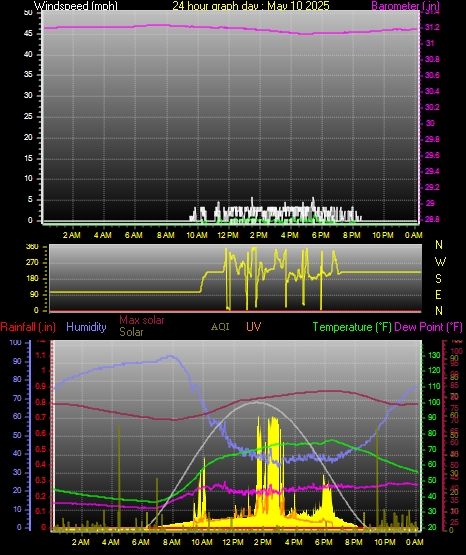This screenshot has height=555, width=466.
Task: Click the "15" windspeed axis value
Action: click(28, 158)
